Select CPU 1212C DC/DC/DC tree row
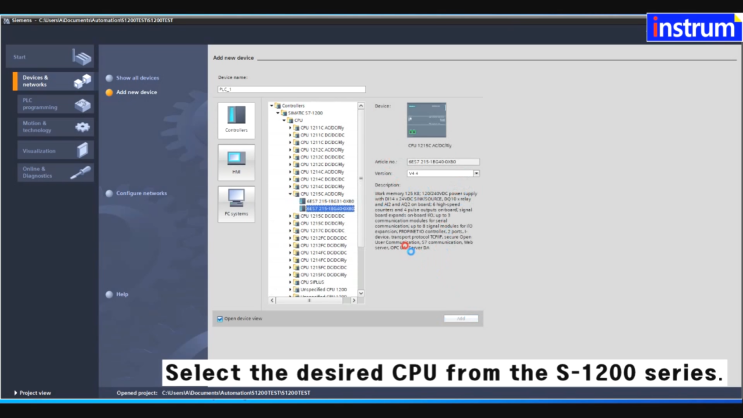This screenshot has height=418, width=743. pos(322,157)
